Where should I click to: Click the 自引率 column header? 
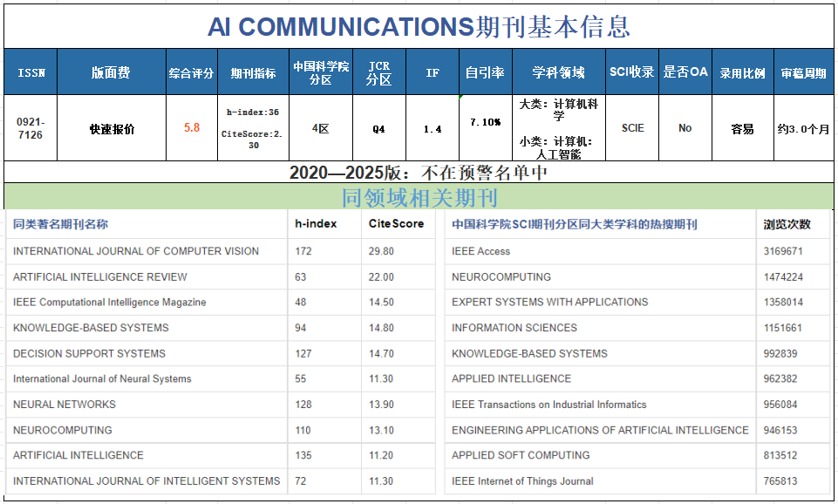pyautogui.click(x=485, y=72)
